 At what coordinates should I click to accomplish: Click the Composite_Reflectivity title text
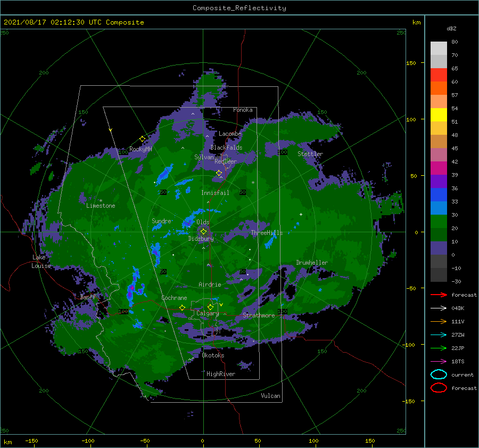[x=240, y=8]
